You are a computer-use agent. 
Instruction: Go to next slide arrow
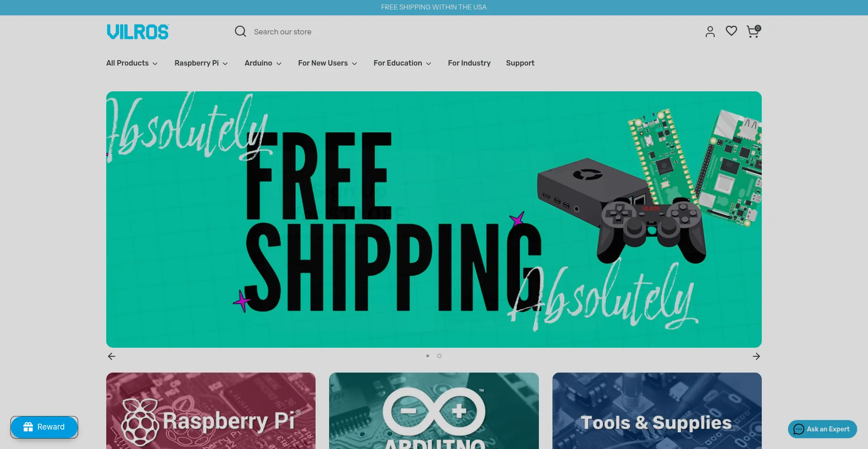pyautogui.click(x=756, y=356)
